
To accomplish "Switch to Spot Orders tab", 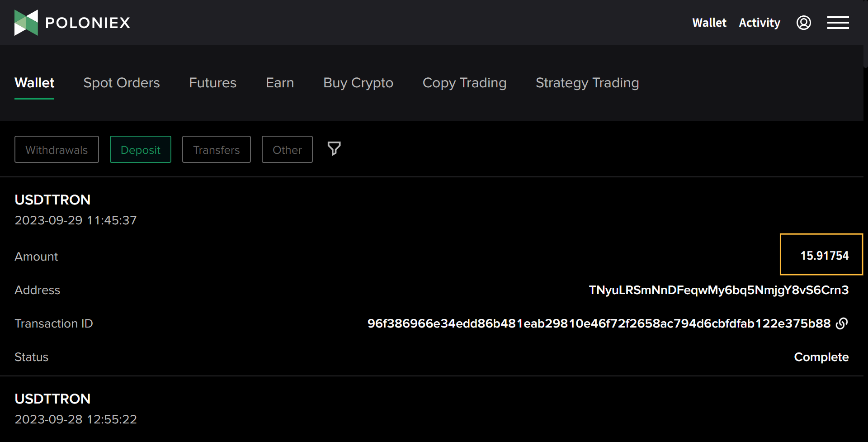I will pos(122,83).
